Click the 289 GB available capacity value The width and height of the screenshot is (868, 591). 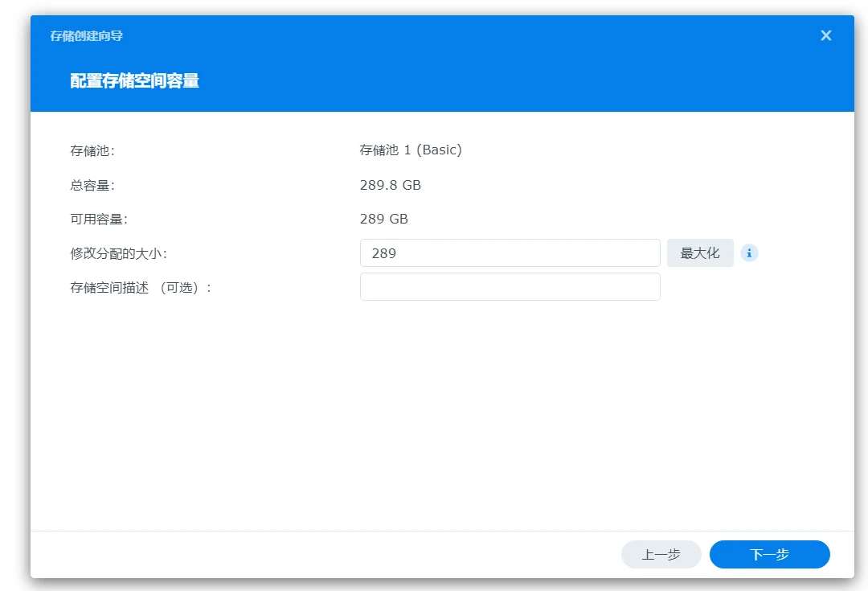pyautogui.click(x=383, y=220)
